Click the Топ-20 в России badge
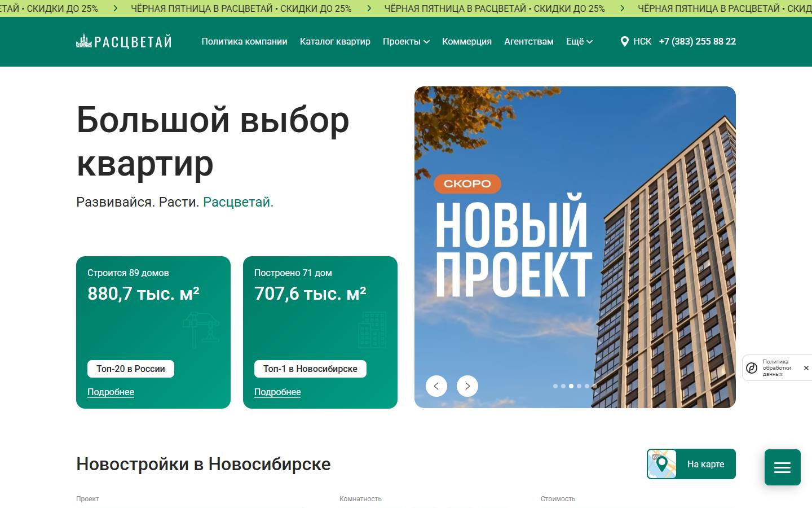Screen dimensions: 812x508 tap(131, 369)
